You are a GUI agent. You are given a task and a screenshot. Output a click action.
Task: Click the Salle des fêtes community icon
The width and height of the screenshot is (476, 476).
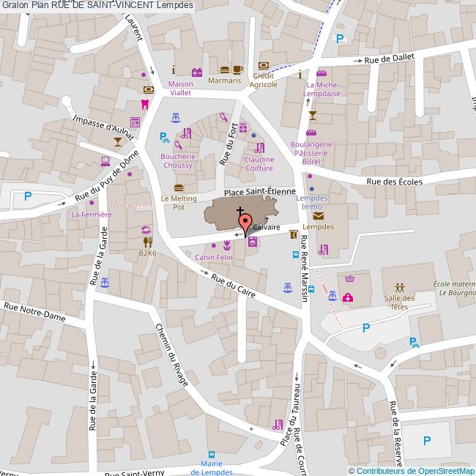(399, 287)
